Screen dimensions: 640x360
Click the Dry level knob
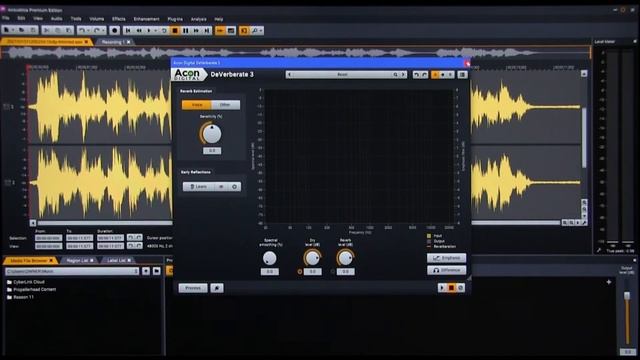312,258
